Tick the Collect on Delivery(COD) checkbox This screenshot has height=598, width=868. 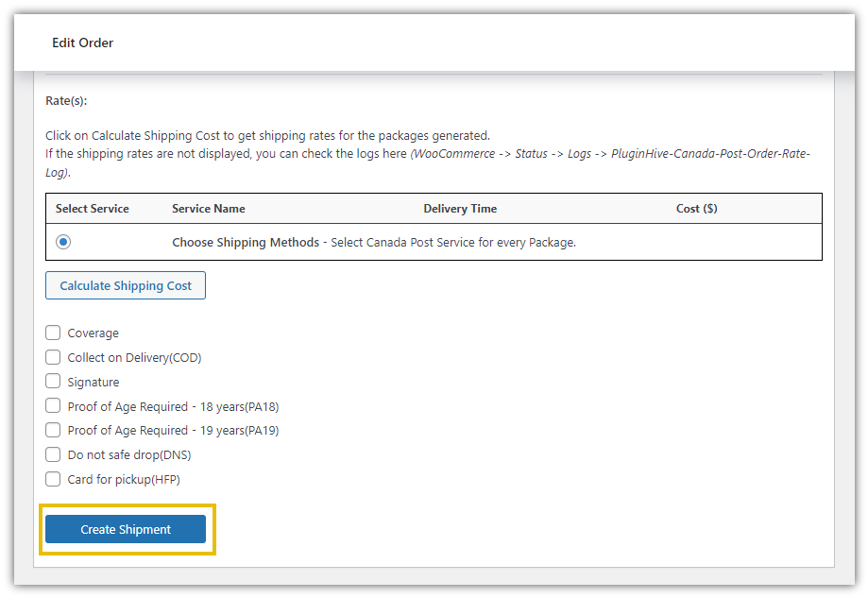53,357
